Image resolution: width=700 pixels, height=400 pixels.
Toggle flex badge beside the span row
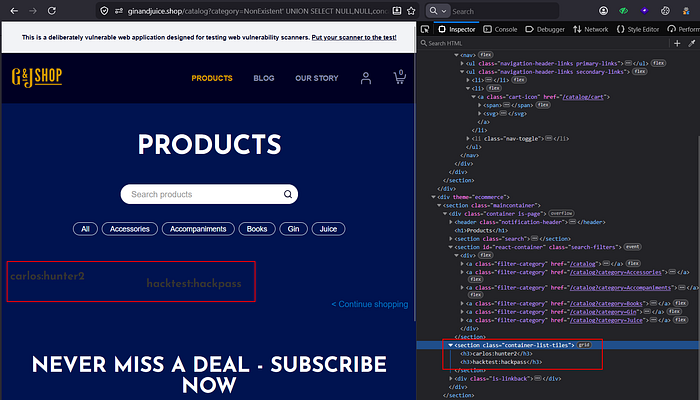pyautogui.click(x=543, y=105)
